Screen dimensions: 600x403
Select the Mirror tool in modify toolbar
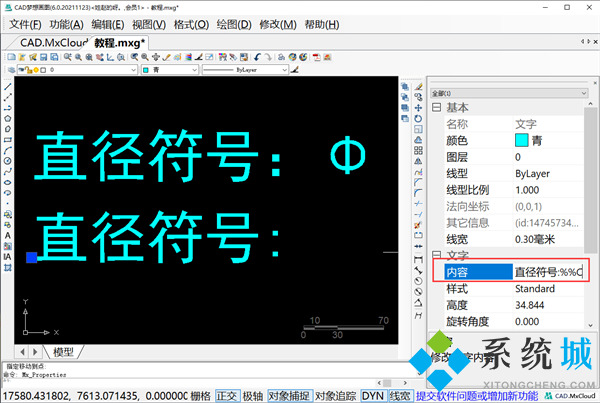pyautogui.click(x=419, y=161)
